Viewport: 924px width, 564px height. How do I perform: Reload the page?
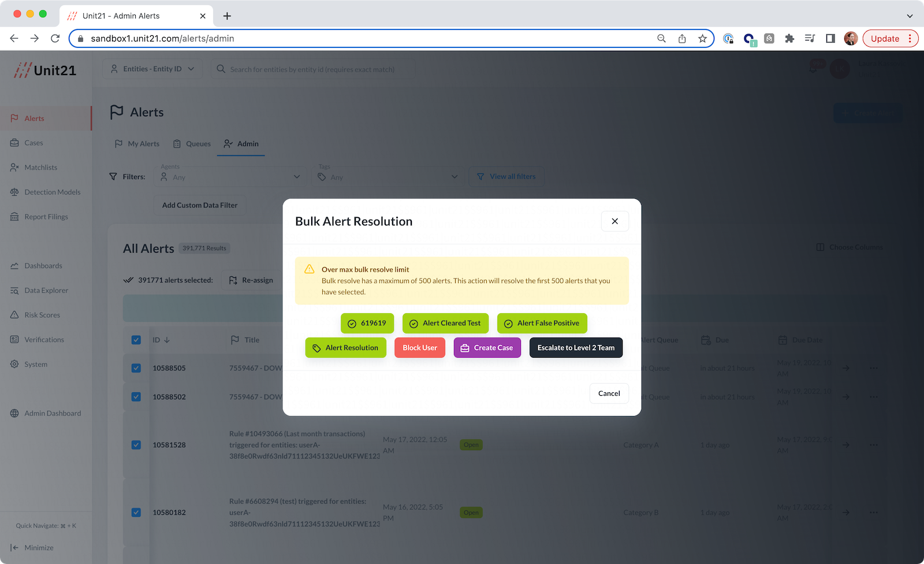(55, 39)
